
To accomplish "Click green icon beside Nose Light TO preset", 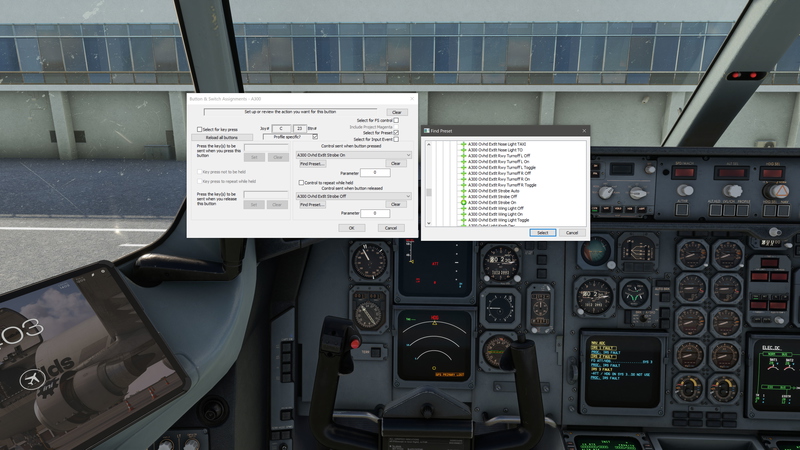I will 463,150.
